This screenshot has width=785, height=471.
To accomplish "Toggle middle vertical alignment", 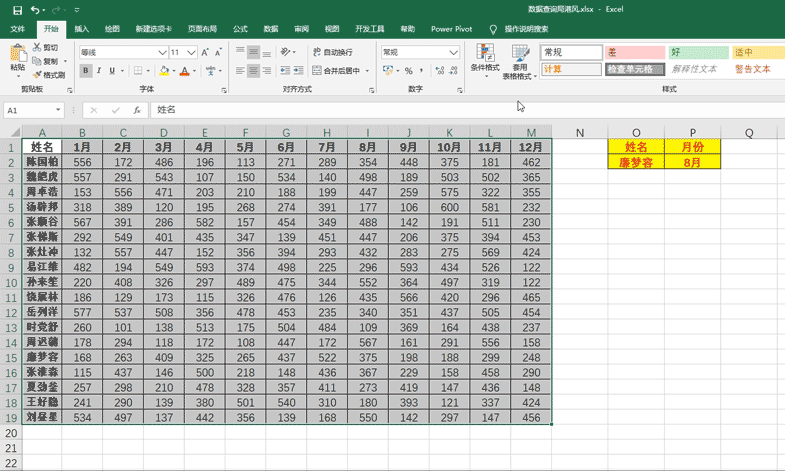I will (x=253, y=52).
